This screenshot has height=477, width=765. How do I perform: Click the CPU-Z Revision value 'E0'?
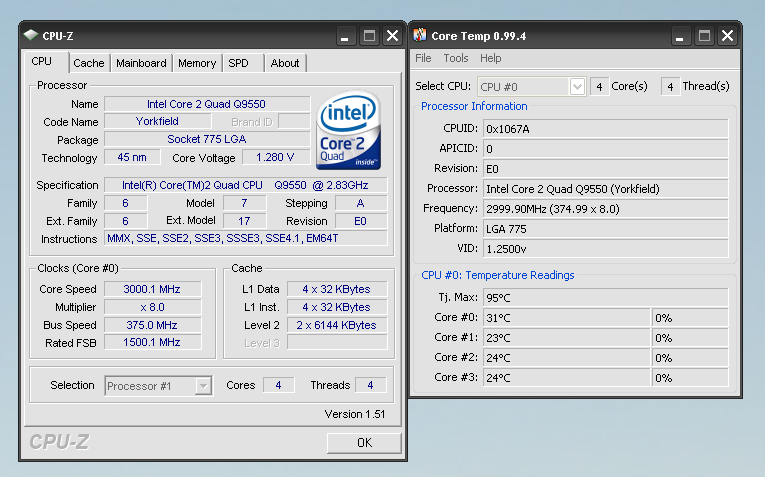tap(361, 221)
